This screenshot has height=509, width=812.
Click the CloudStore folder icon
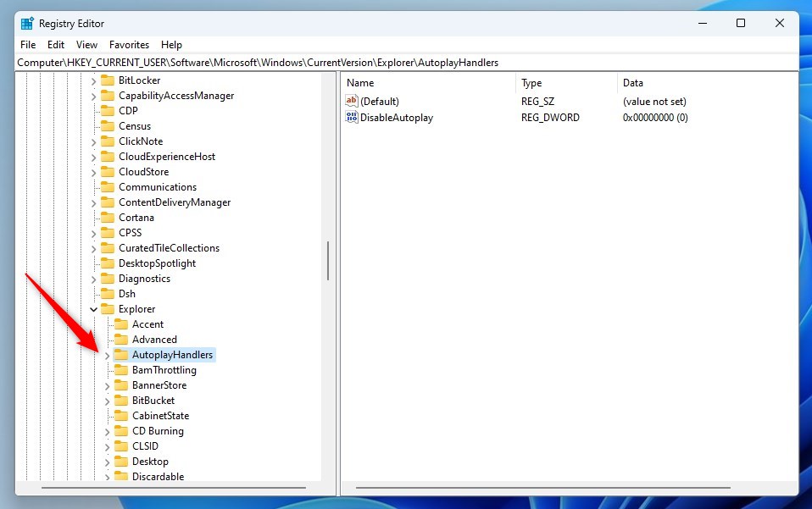click(x=107, y=172)
